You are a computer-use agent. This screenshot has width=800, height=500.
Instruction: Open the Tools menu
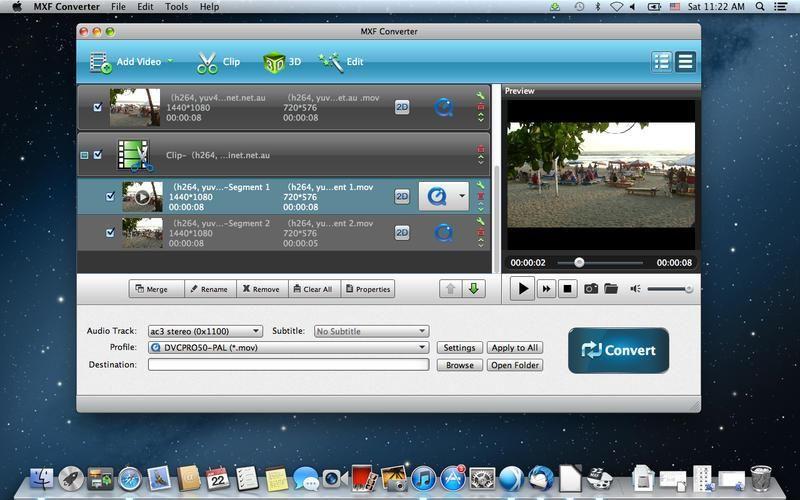tap(176, 7)
